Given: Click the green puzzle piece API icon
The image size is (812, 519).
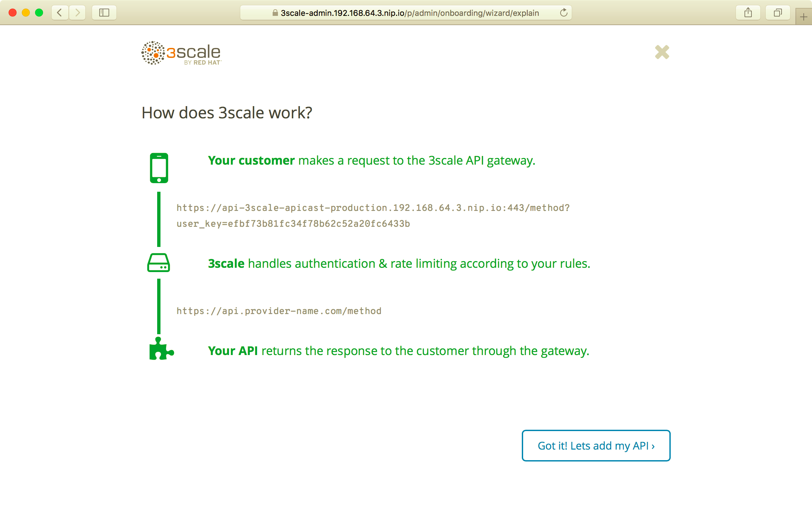Looking at the screenshot, I should [x=161, y=348].
